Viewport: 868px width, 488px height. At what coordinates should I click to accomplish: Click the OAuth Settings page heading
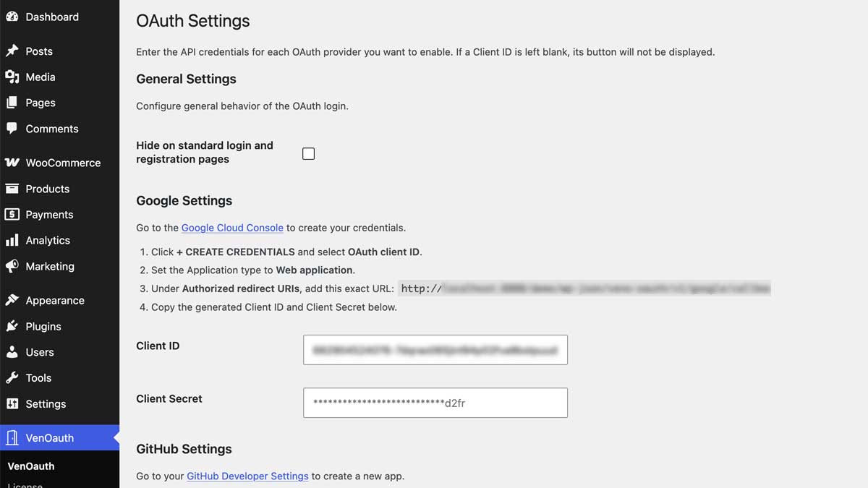(193, 21)
